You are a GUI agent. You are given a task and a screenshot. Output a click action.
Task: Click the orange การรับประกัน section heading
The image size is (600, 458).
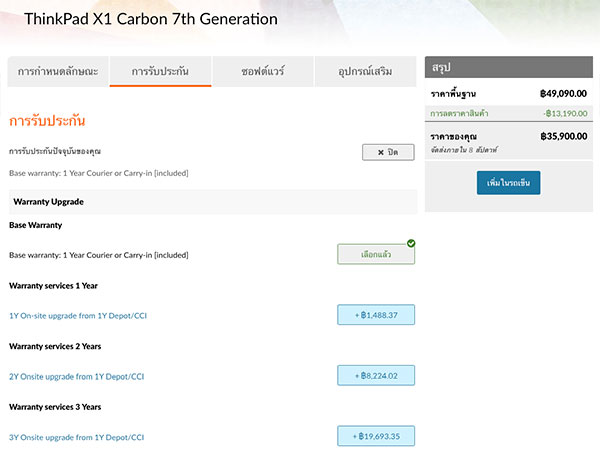[x=47, y=121]
